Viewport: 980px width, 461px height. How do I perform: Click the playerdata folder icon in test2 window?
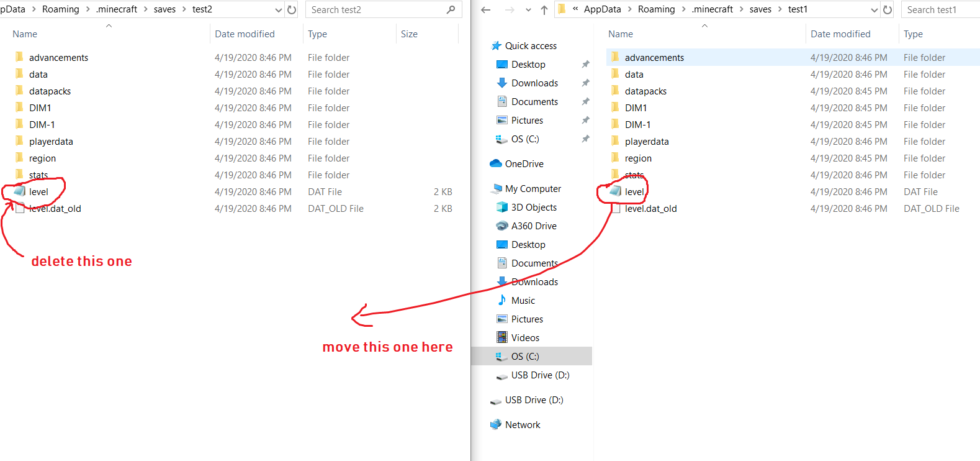(19, 141)
